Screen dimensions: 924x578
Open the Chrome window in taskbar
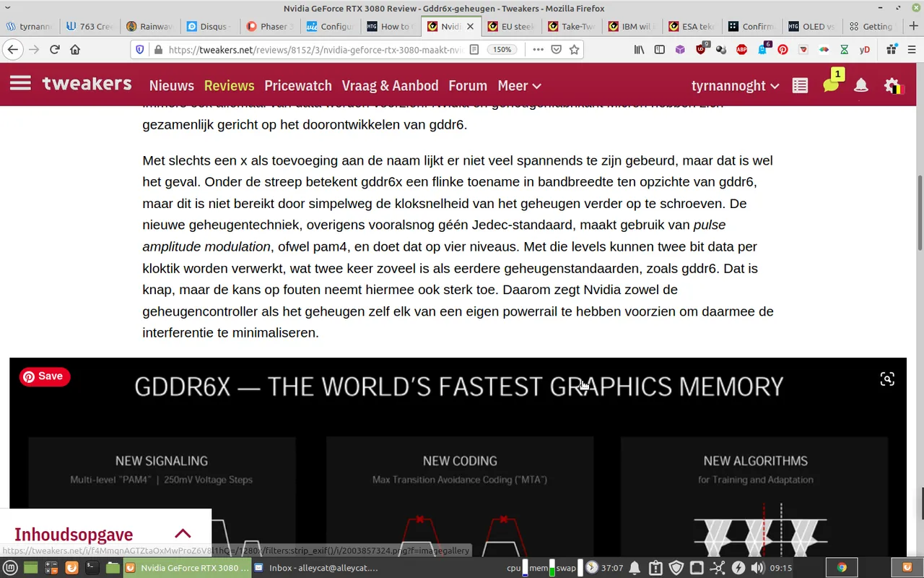842,568
